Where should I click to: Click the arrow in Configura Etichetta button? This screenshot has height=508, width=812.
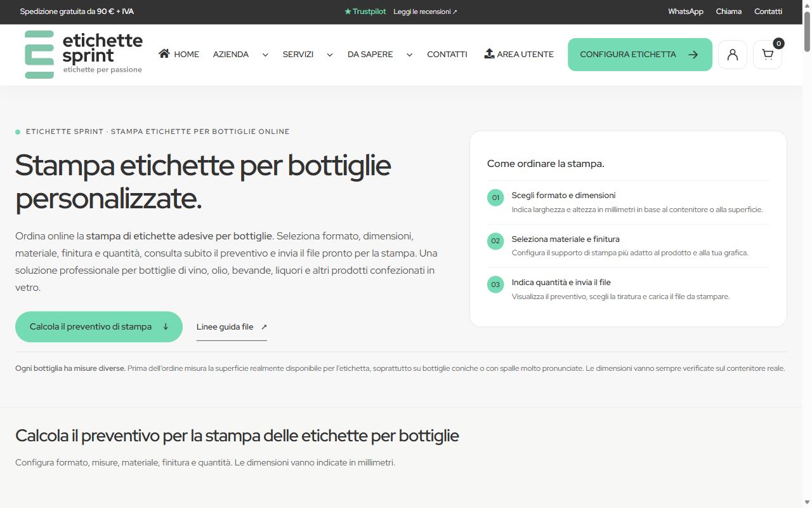pyautogui.click(x=693, y=55)
